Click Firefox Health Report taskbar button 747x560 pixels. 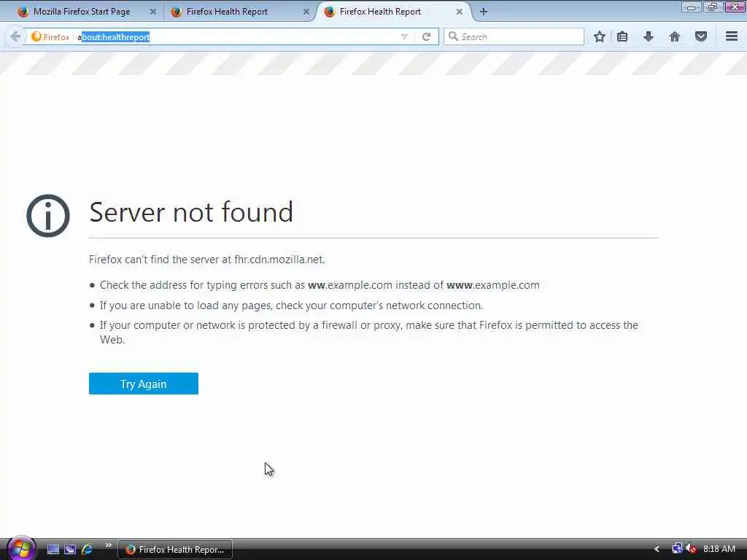pos(175,550)
